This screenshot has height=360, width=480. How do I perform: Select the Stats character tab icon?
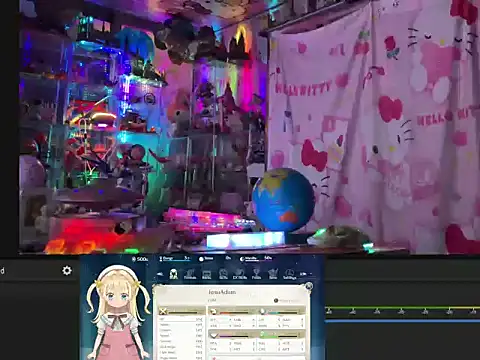(x=173, y=274)
